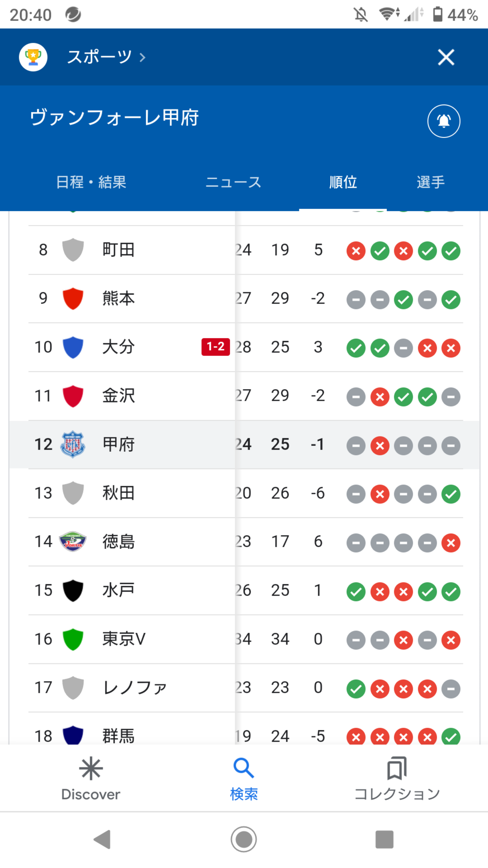The image size is (488, 868).
Task: Toggle the notification bell for ヴァンフォーレ甲府
Action: (x=443, y=121)
